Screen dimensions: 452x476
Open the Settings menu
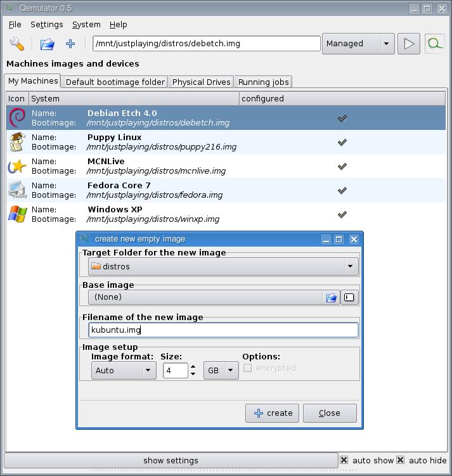tap(47, 25)
